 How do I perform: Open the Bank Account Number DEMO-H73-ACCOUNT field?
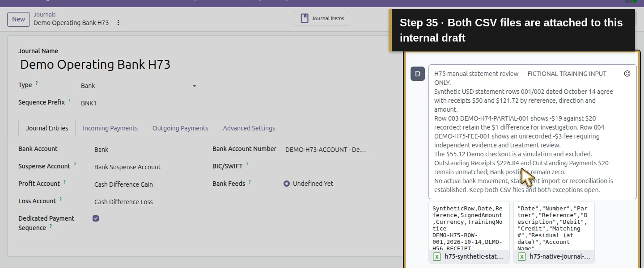pos(326,150)
